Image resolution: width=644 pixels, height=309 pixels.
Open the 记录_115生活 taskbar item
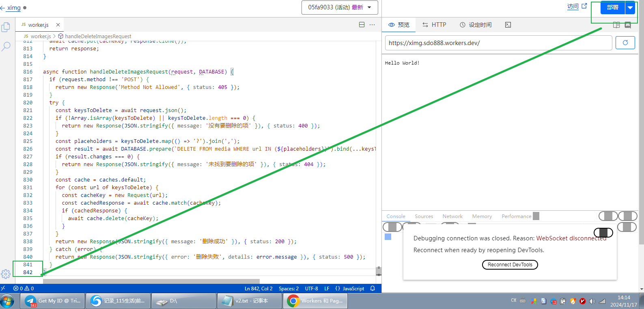(118, 301)
